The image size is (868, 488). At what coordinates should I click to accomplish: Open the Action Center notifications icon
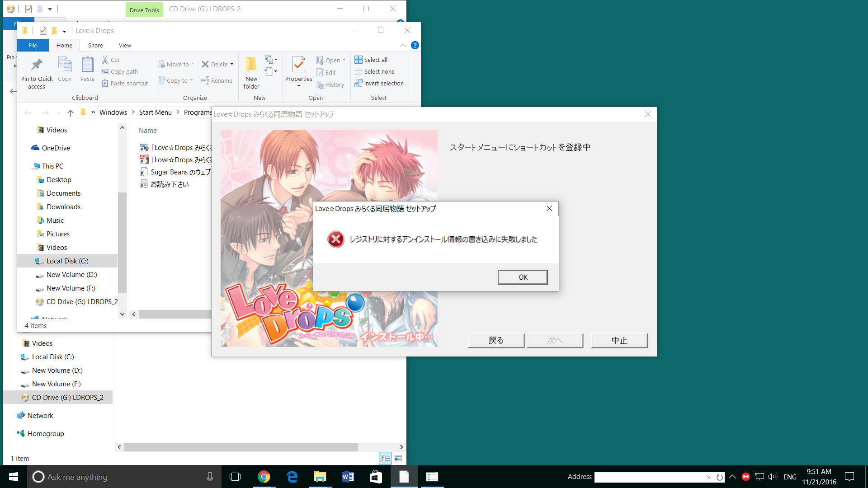pos(849,477)
